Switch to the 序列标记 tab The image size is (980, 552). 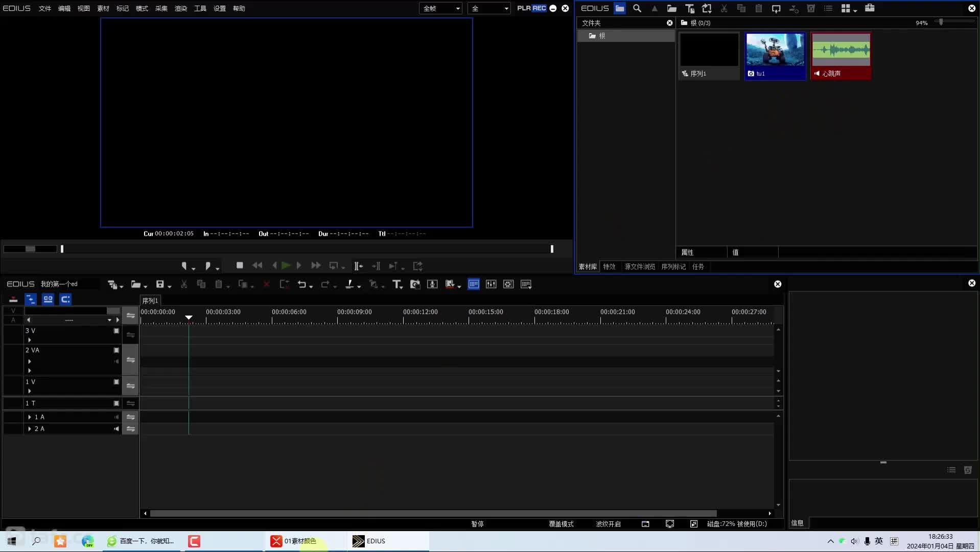(x=673, y=266)
